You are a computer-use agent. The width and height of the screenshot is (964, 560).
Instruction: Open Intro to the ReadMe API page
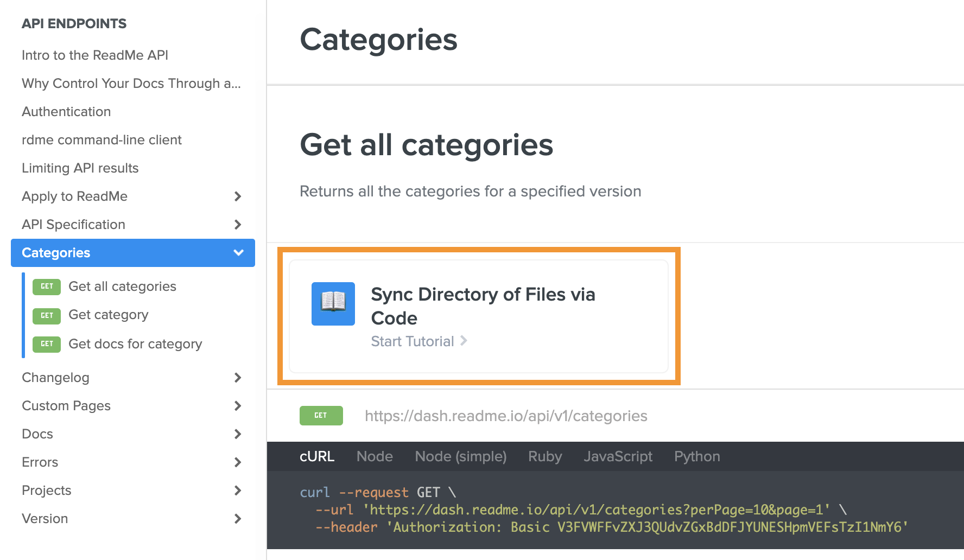[x=95, y=55]
